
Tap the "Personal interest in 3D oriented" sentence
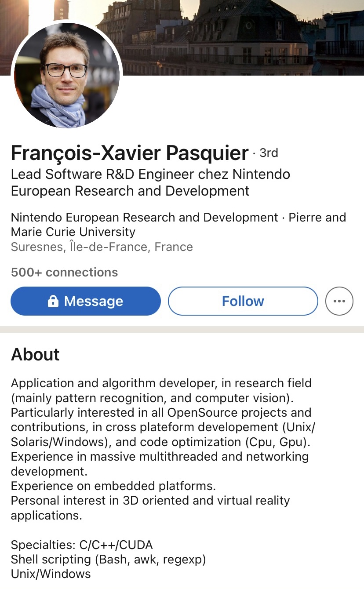150,501
